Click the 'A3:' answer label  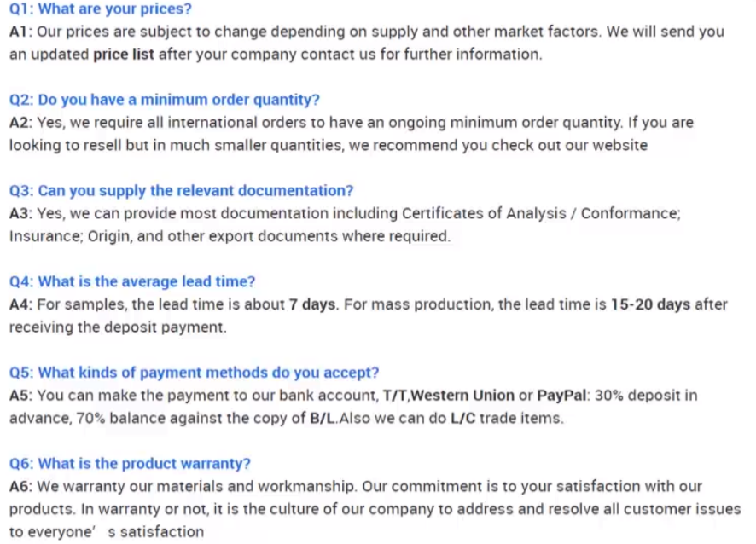pyautogui.click(x=20, y=213)
